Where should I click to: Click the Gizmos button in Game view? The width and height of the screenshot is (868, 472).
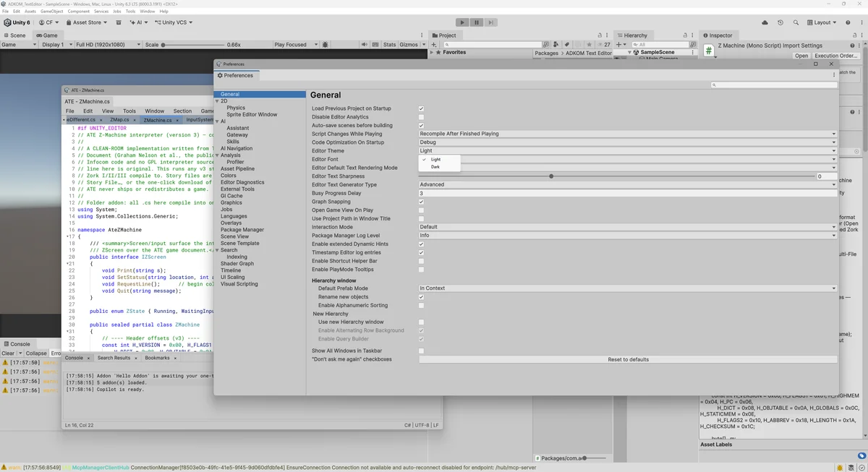coord(409,45)
